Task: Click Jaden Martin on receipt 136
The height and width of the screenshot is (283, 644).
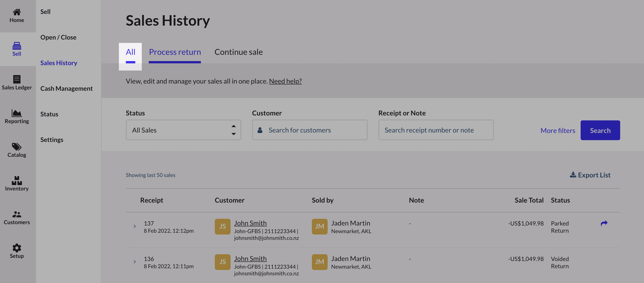Action: pos(351,259)
